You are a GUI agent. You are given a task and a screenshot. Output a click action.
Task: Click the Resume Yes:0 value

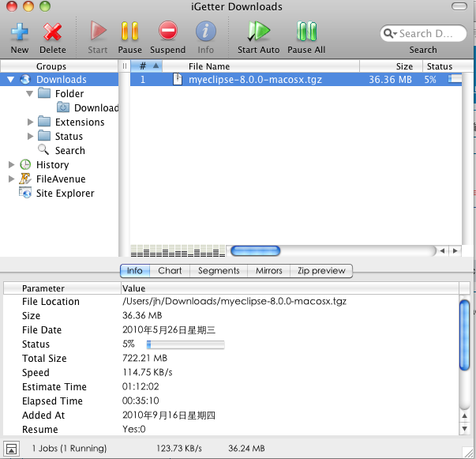coord(134,429)
